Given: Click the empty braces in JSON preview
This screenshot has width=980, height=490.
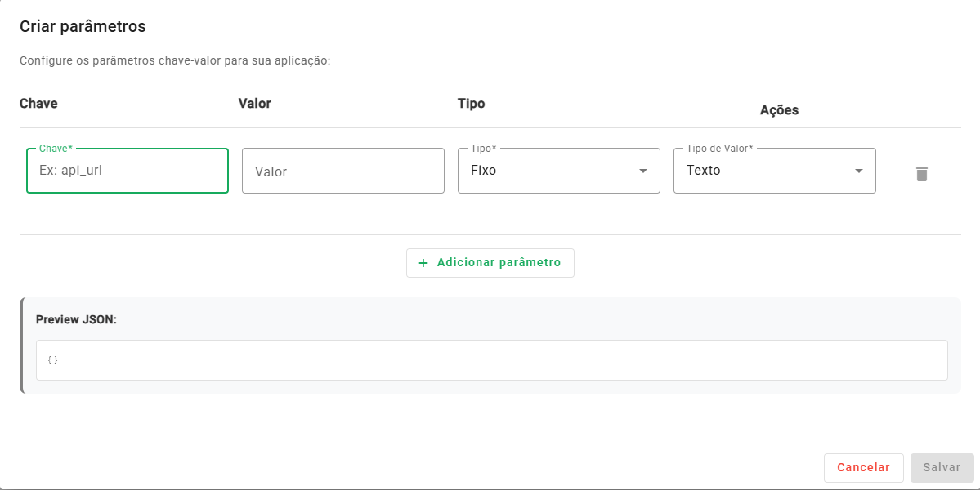Looking at the screenshot, I should pyautogui.click(x=53, y=360).
